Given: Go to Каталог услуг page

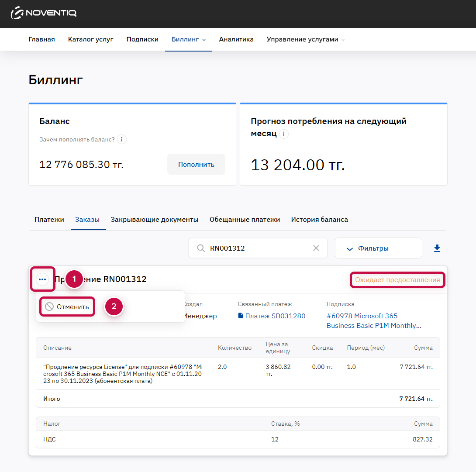Looking at the screenshot, I should 90,39.
